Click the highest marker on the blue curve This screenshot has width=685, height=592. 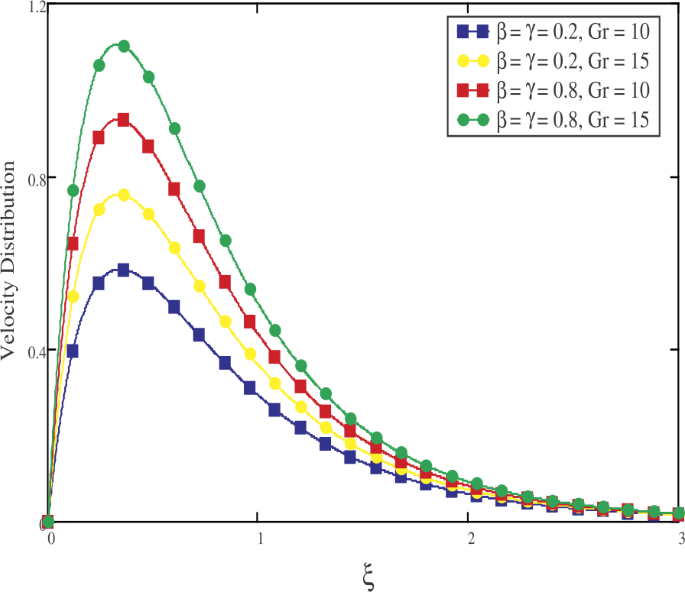[124, 270]
